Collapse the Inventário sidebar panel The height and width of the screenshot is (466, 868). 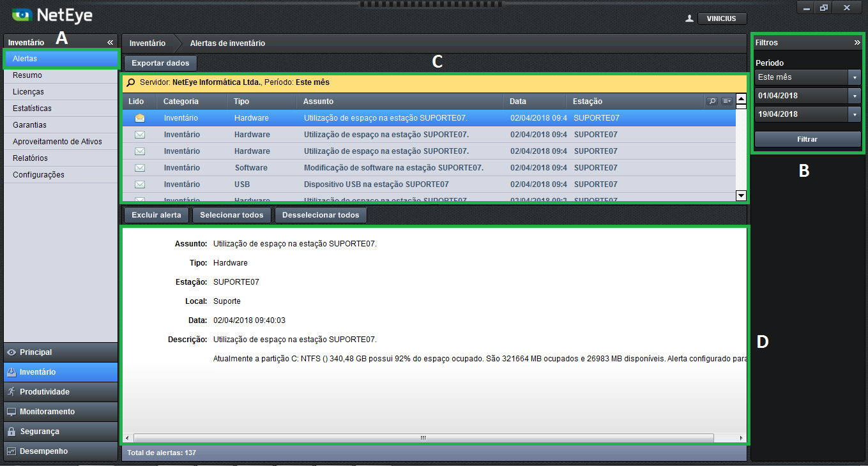pyautogui.click(x=110, y=42)
